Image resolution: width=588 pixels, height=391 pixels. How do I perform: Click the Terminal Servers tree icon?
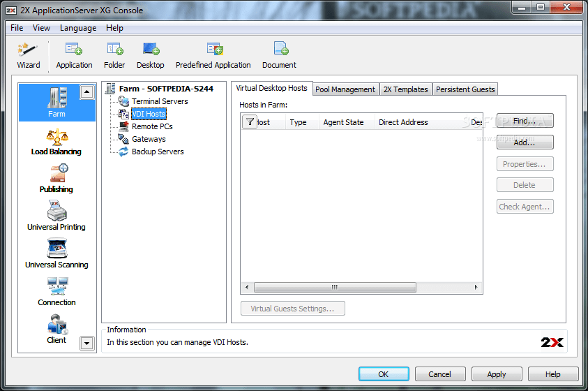click(123, 101)
